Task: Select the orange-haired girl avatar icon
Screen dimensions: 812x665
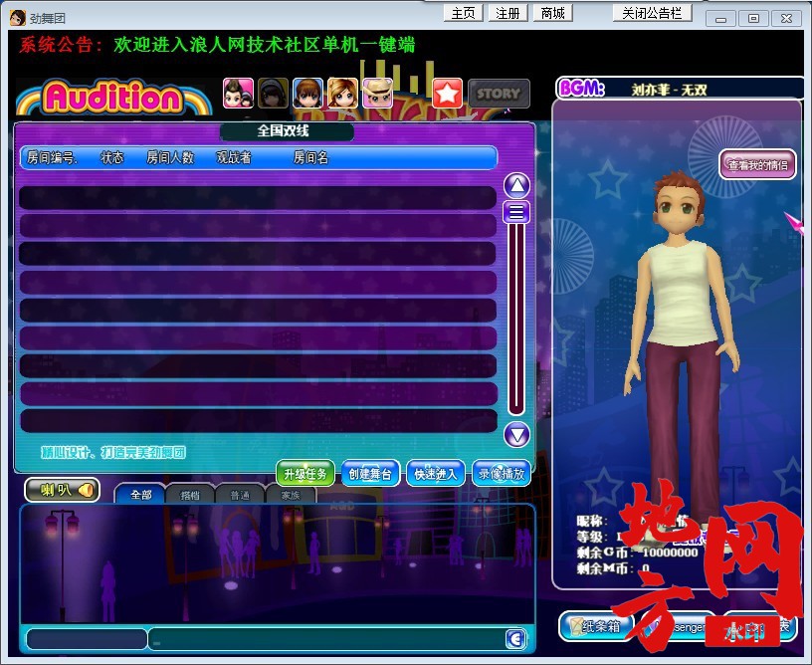Action: (x=342, y=94)
